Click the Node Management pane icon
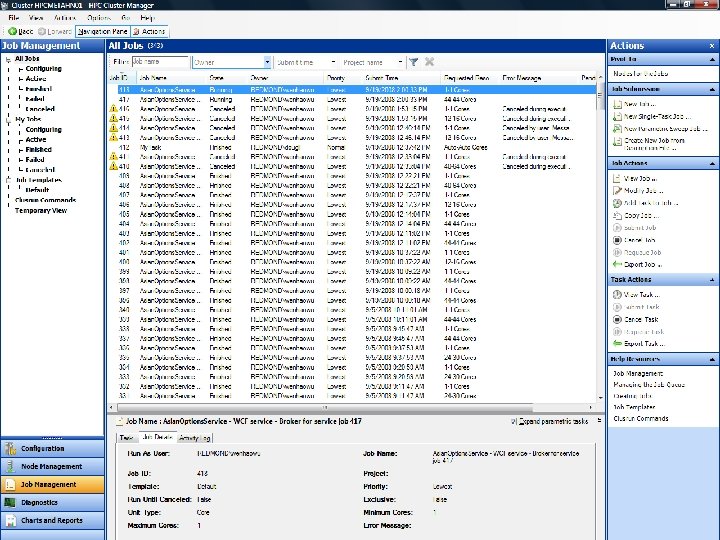The width and height of the screenshot is (720, 540). point(10,467)
